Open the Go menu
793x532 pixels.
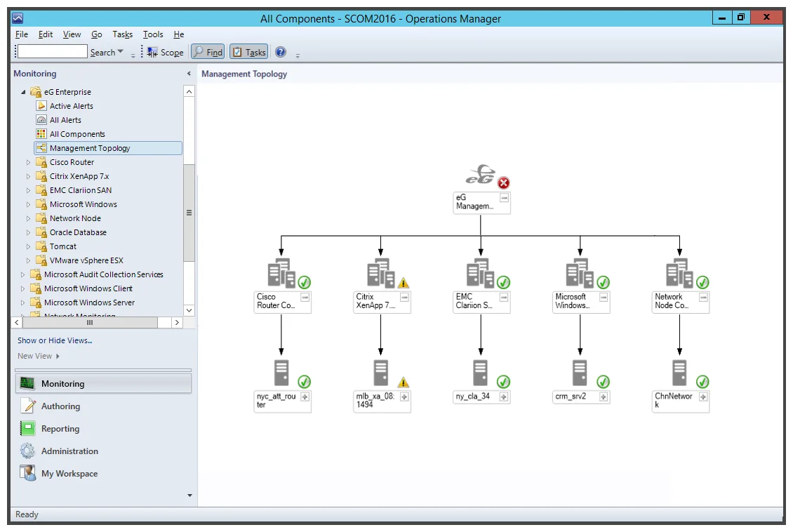click(x=97, y=34)
